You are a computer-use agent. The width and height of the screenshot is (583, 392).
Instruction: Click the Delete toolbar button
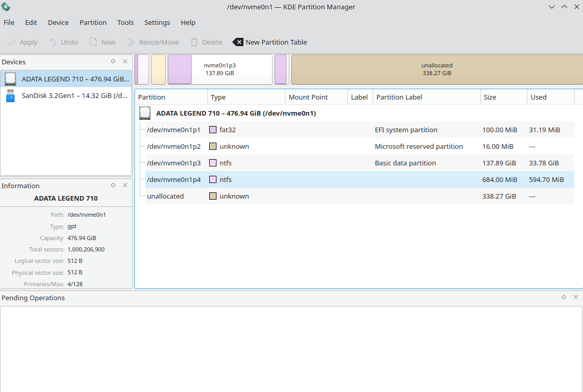pos(206,43)
